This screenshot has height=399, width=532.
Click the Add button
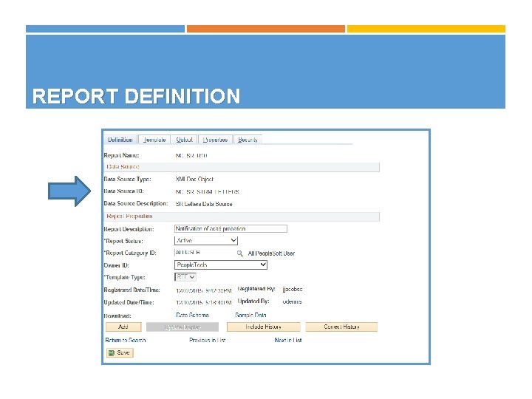pyautogui.click(x=123, y=327)
